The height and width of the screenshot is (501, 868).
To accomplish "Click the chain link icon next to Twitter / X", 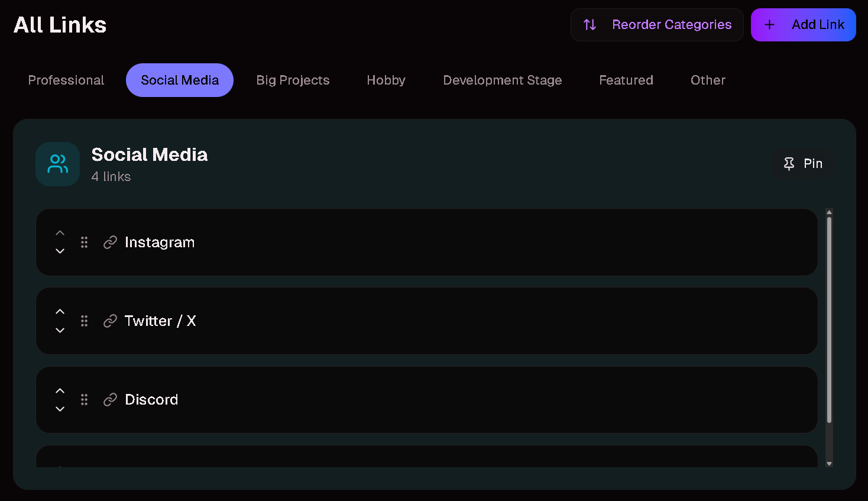I will (110, 321).
